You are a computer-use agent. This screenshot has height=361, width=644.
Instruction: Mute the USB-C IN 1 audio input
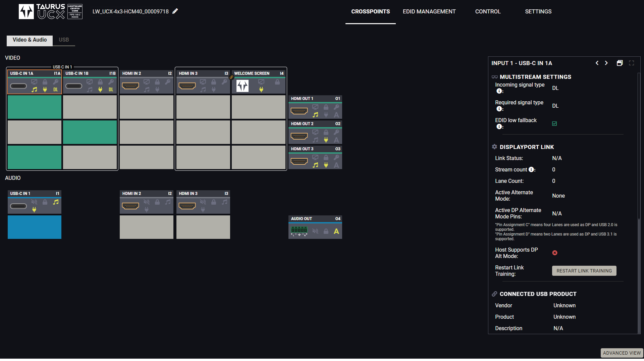tap(34, 202)
